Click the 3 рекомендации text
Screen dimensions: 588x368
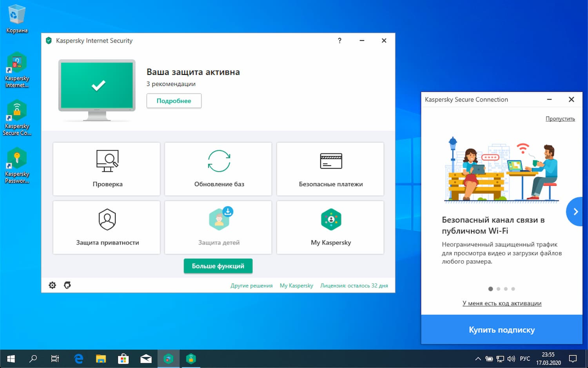[171, 84]
